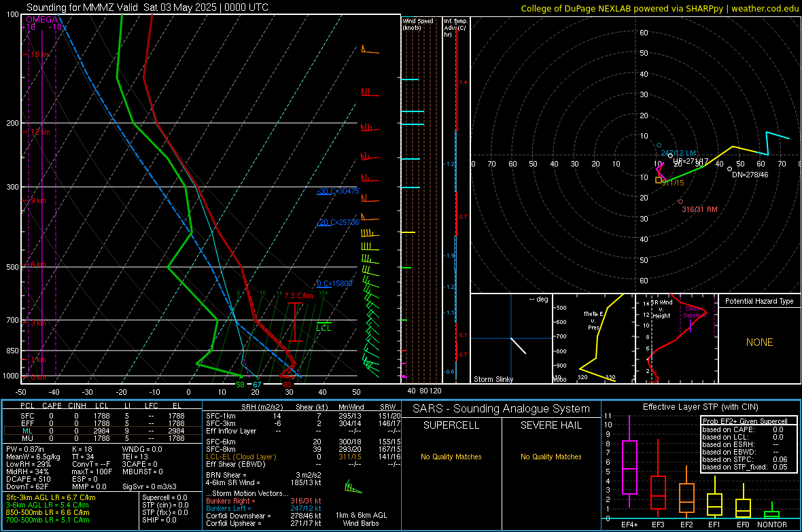Click the TEI = 13 value
Screen dimensions: 802x532
point(135,457)
